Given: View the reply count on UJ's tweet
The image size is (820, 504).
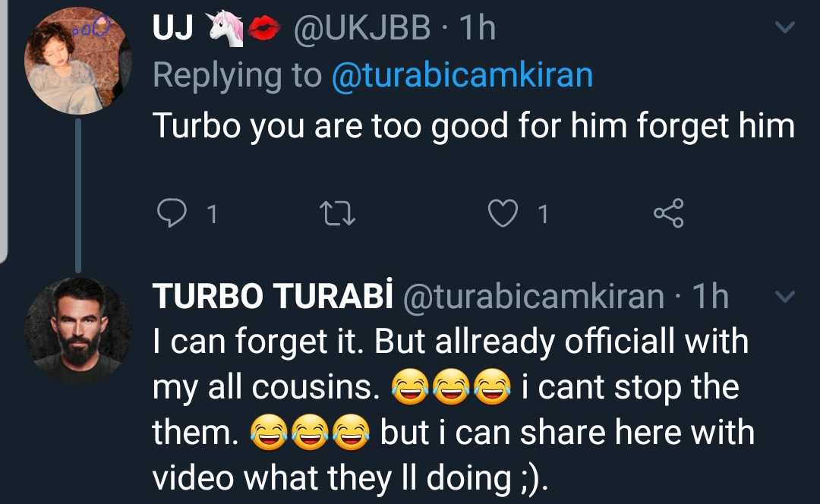Looking at the screenshot, I should [212, 214].
